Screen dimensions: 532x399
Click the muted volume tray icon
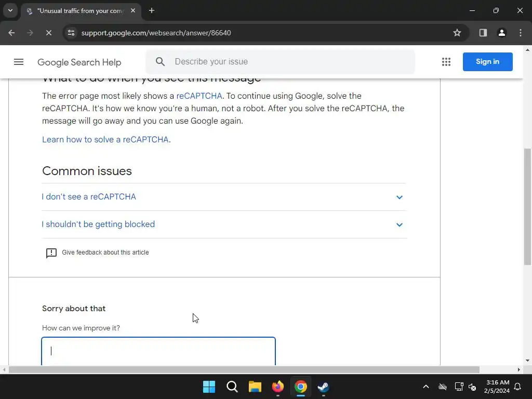[x=472, y=387]
